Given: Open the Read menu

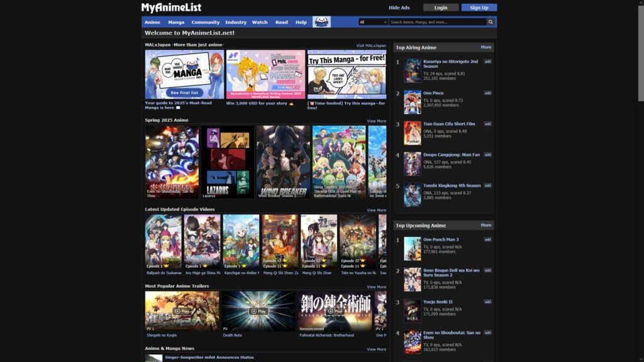Looking at the screenshot, I should click(282, 22).
